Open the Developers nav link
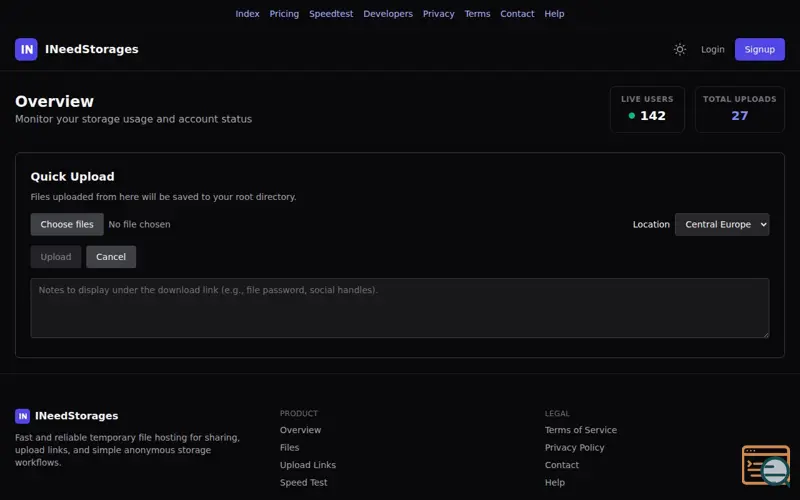Image resolution: width=800 pixels, height=500 pixels. coord(388,14)
